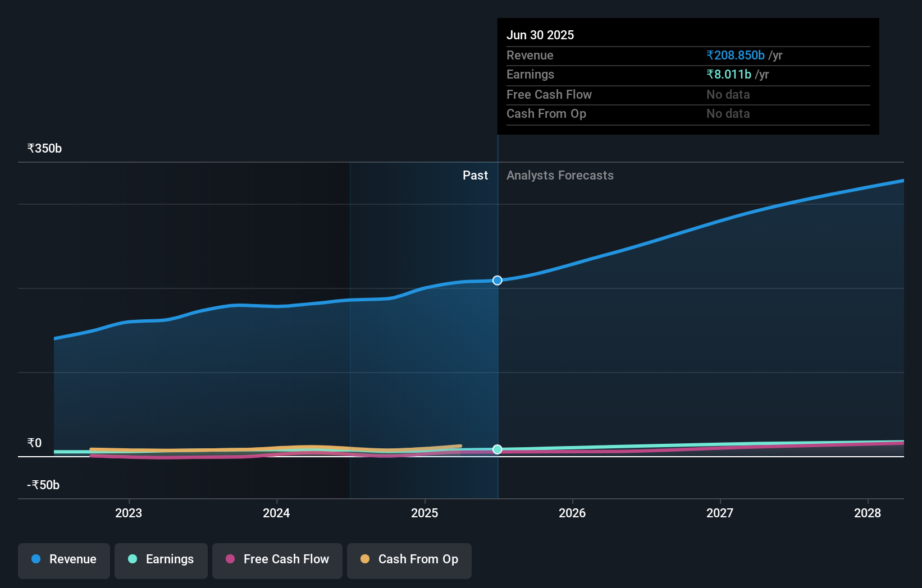Click the -₹50b y-axis label
Screen dimensions: 922x588
coord(43,485)
